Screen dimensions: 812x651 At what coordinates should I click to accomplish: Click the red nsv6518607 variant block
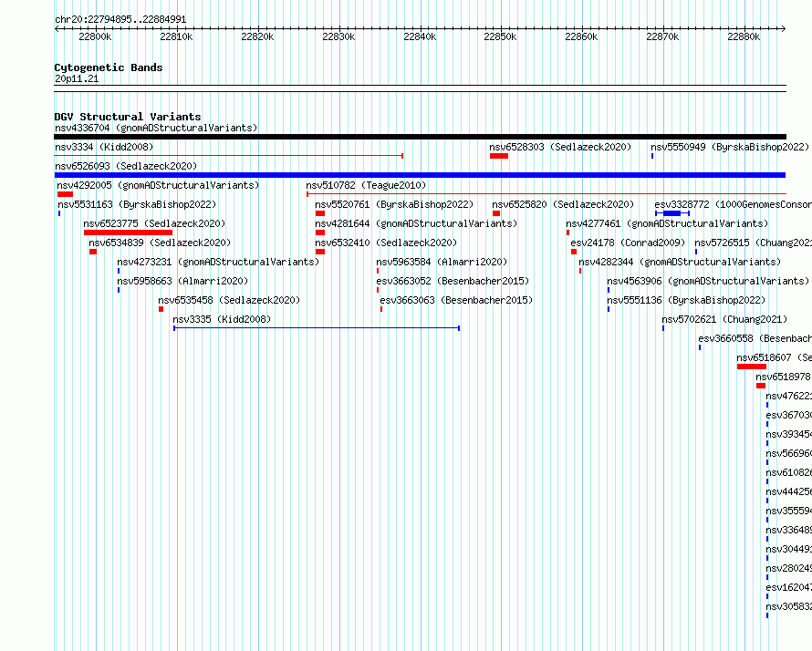(x=752, y=367)
